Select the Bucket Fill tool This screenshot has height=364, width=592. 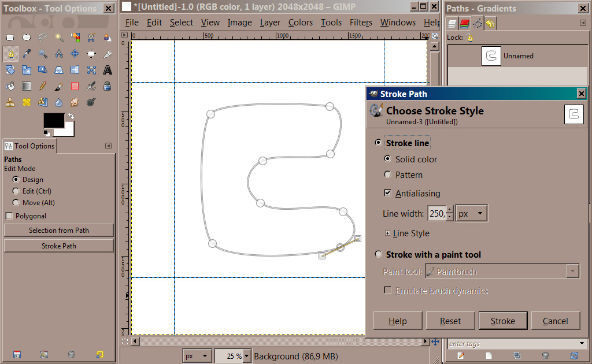click(10, 86)
